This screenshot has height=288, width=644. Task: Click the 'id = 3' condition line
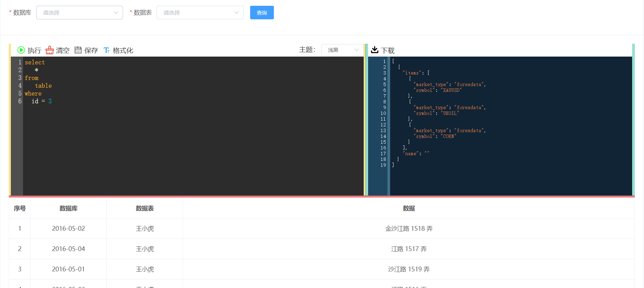[x=42, y=101]
